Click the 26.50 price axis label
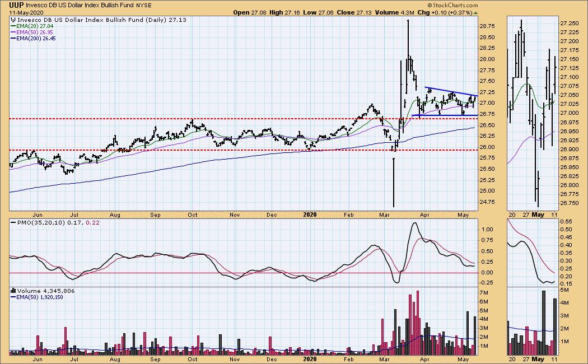588x364 pixels. [x=487, y=125]
